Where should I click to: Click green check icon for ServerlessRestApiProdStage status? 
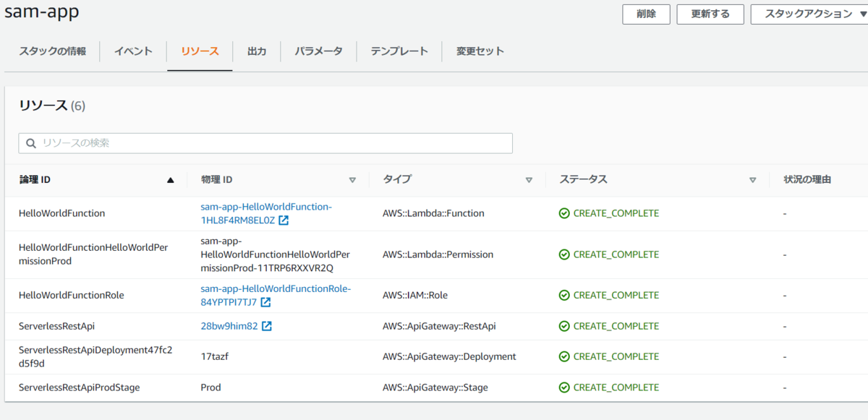[564, 387]
